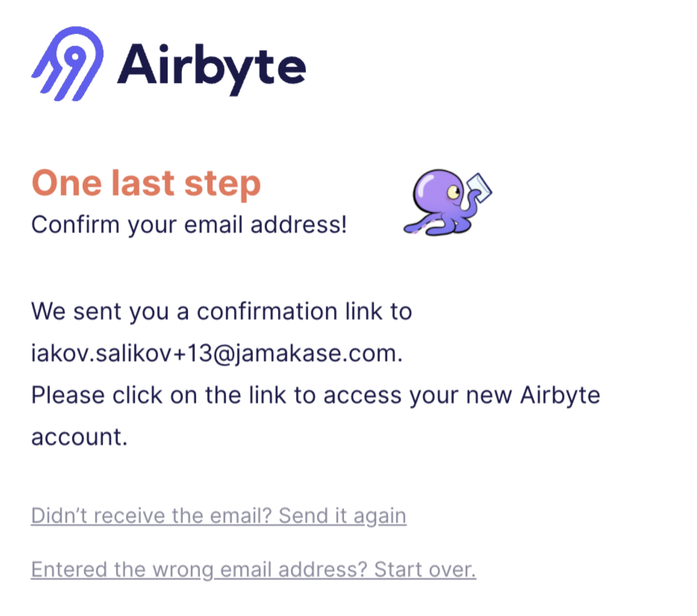The width and height of the screenshot is (697, 616).
Task: Click the word account in the message body
Action: pyautogui.click(x=78, y=436)
